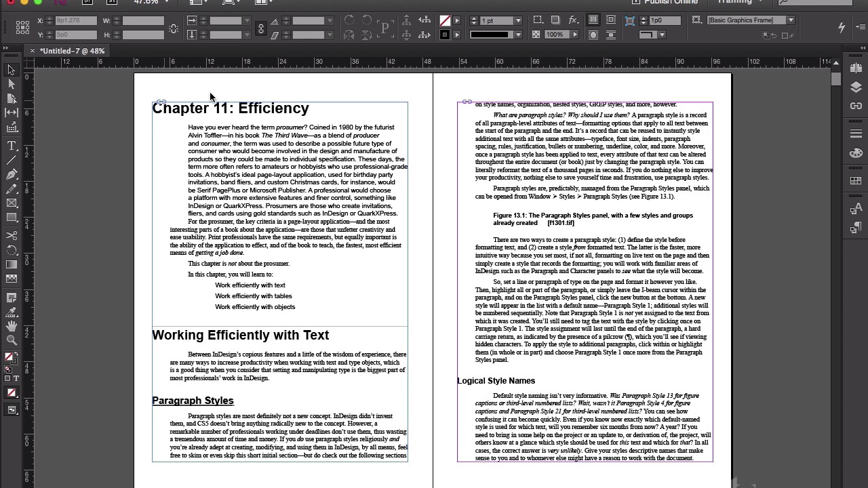
Task: Open the opacity 100% slider arrow
Action: [x=575, y=35]
